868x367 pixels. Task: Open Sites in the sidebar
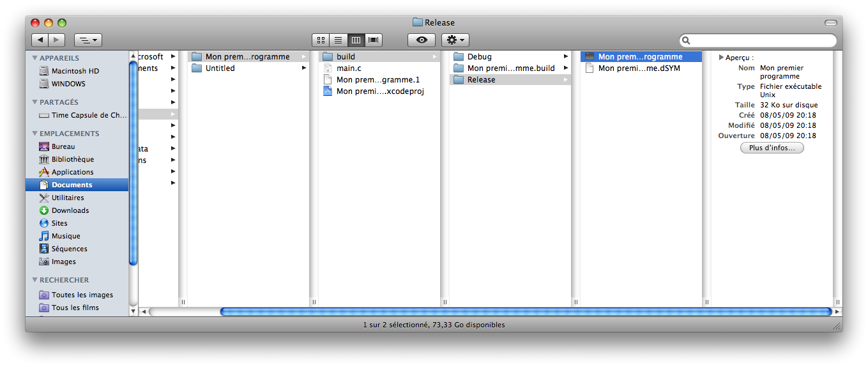click(x=77, y=223)
